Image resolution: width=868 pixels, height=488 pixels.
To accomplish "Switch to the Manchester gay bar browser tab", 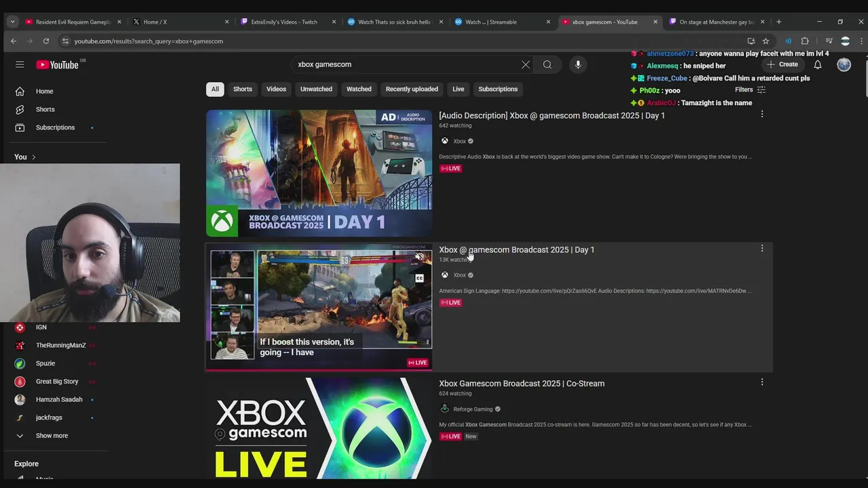I will click(717, 22).
